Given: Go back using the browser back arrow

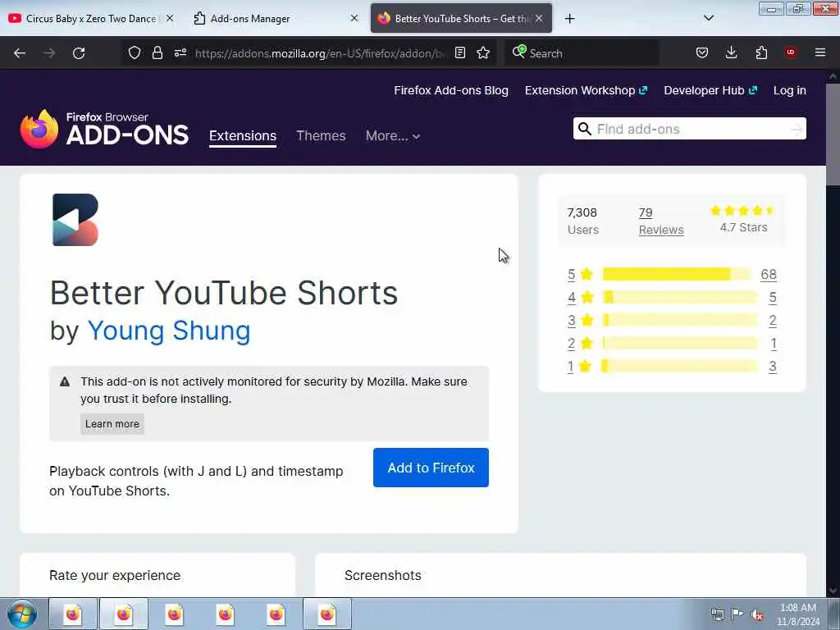Looking at the screenshot, I should 20,53.
